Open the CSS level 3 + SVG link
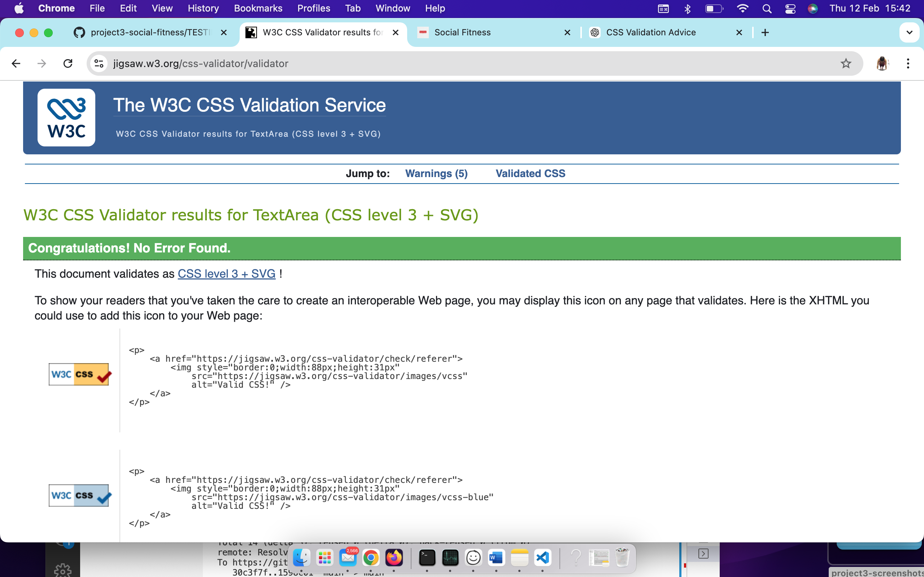This screenshot has width=924, height=577. pos(226,274)
